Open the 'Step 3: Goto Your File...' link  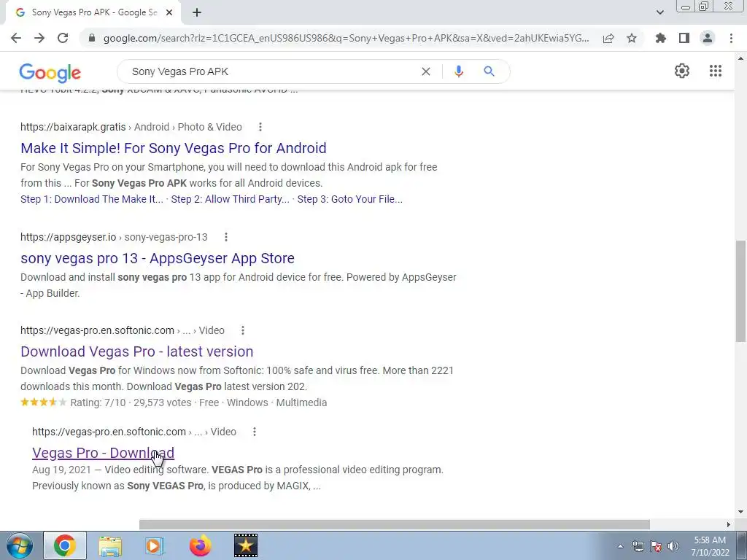(349, 199)
